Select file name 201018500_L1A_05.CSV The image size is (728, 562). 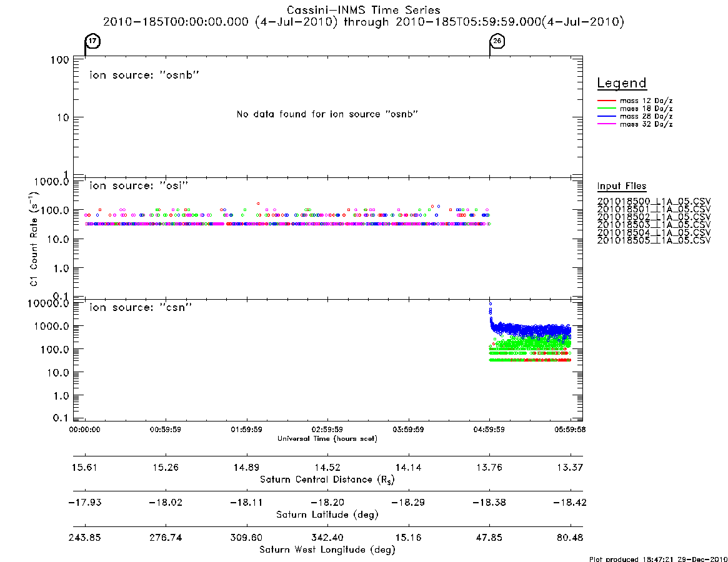pyautogui.click(x=654, y=202)
